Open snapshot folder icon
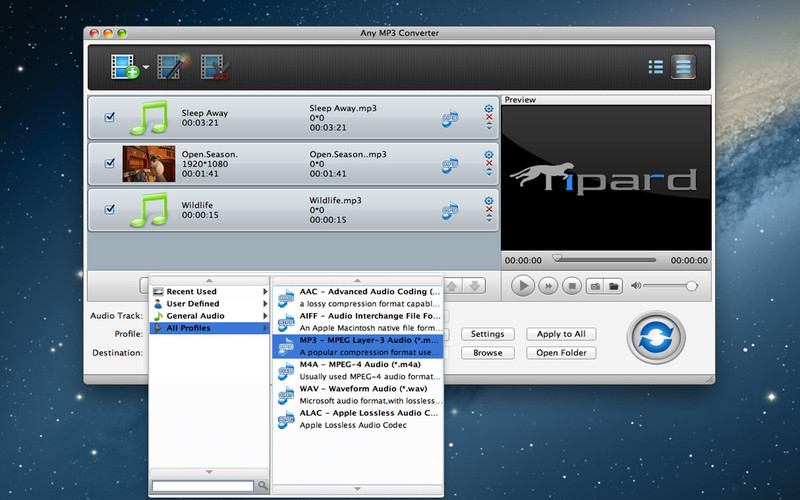 pyautogui.click(x=613, y=286)
